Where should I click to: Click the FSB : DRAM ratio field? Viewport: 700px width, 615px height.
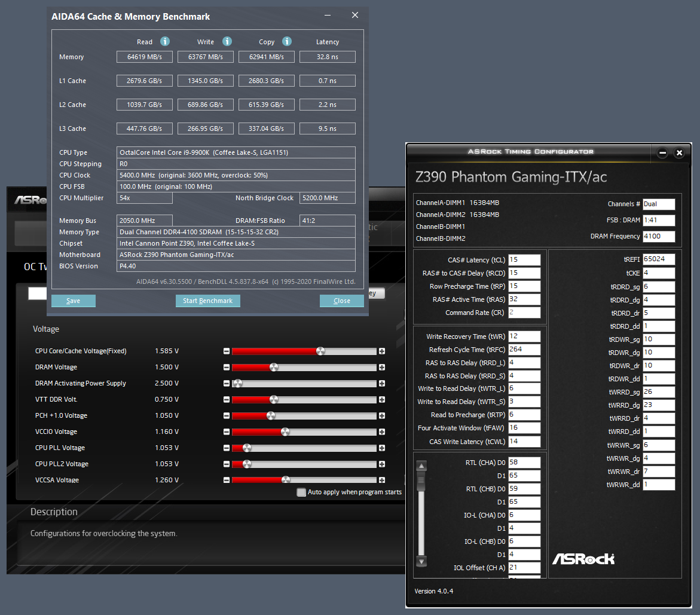[659, 220]
